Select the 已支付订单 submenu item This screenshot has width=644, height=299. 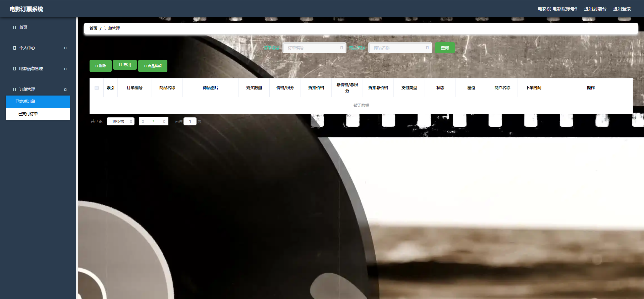(38, 114)
